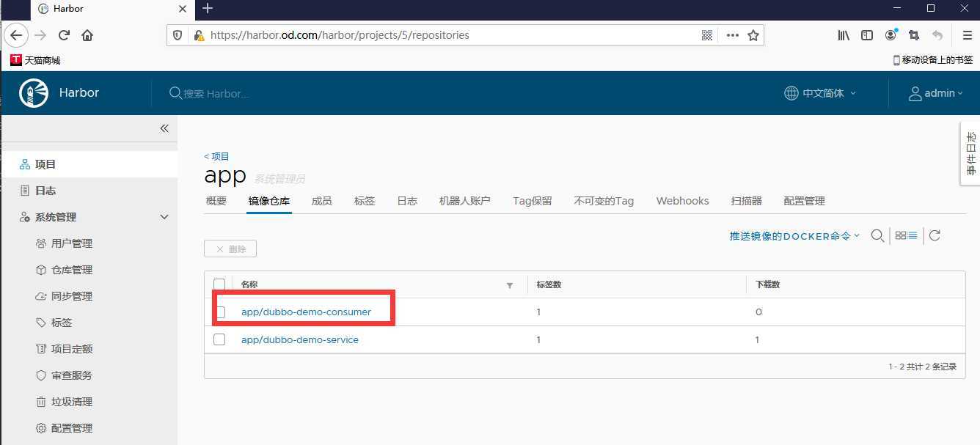Refresh the repository list
Image resolution: width=980 pixels, height=445 pixels.
[x=935, y=235]
